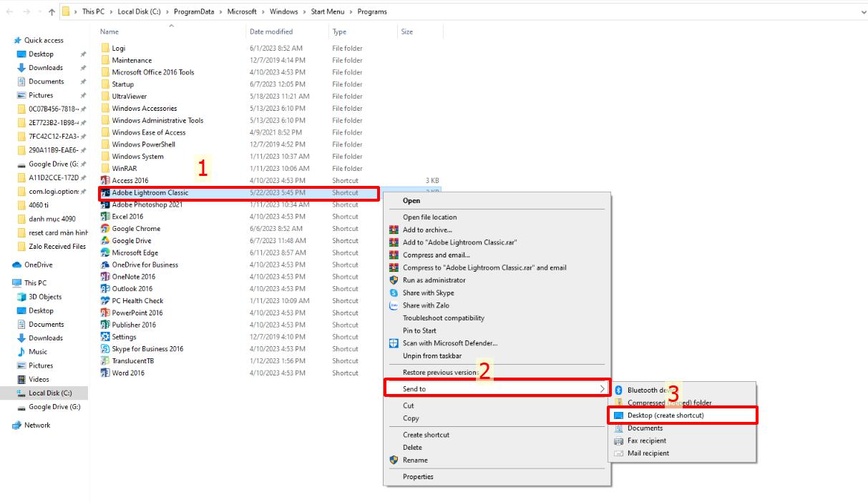Image resolution: width=868 pixels, height=502 pixels.
Task: Click the Word 2016 shortcut icon
Action: click(105, 373)
